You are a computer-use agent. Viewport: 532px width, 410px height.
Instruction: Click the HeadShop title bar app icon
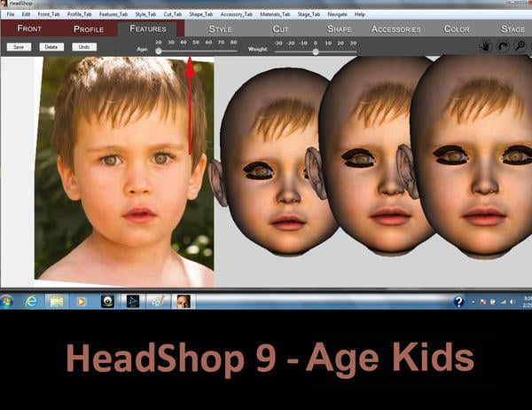click(4, 4)
